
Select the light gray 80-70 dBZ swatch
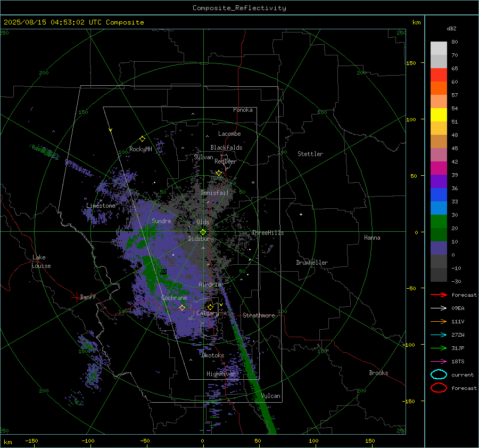tap(439, 48)
